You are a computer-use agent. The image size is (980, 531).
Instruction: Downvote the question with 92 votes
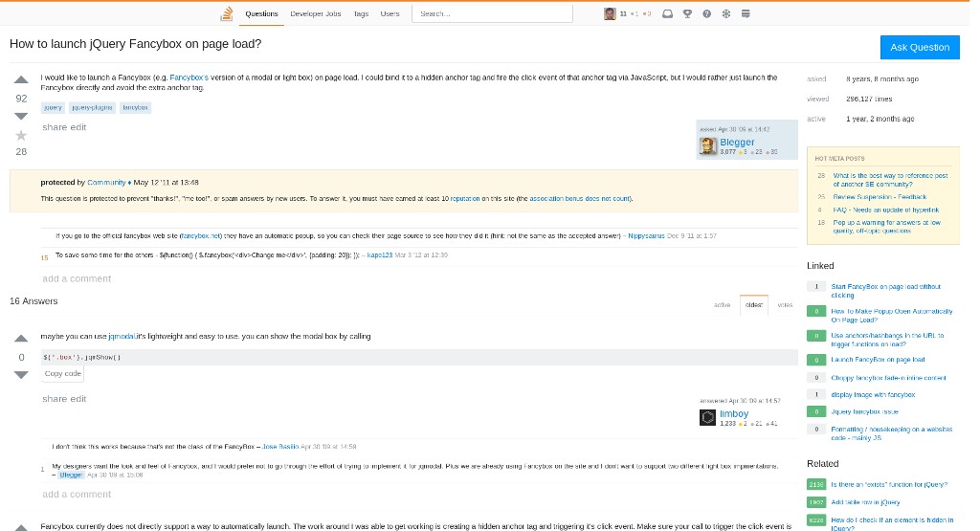point(21,116)
